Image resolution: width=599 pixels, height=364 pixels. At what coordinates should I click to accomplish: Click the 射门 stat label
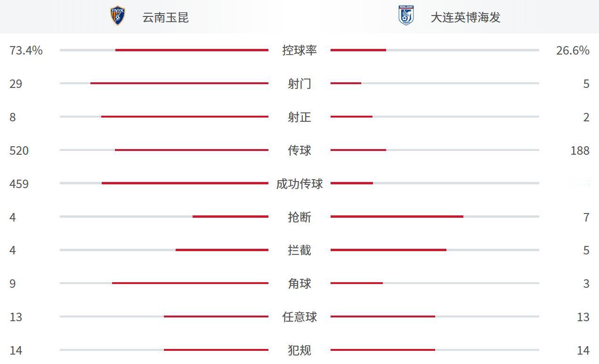299,84
